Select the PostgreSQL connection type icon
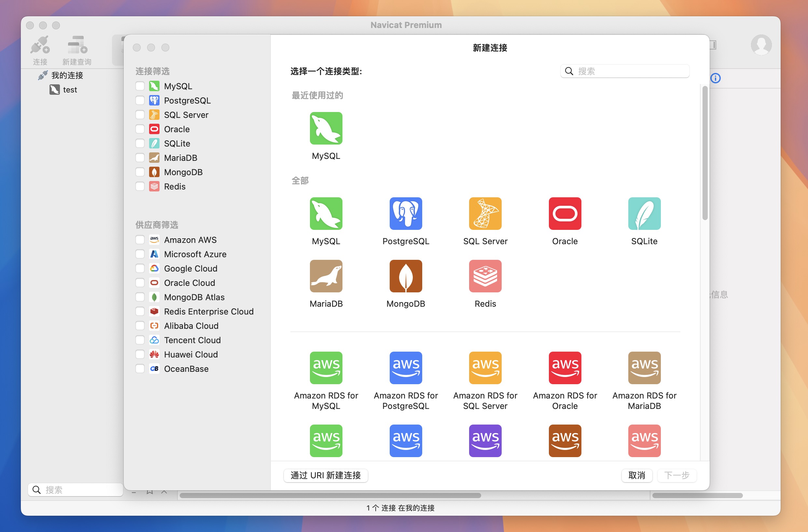This screenshot has height=532, width=808. coord(406,214)
